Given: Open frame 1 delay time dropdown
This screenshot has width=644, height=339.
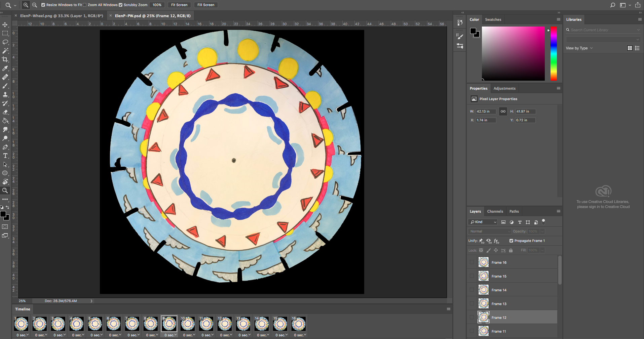Looking at the screenshot, I should [x=23, y=335].
